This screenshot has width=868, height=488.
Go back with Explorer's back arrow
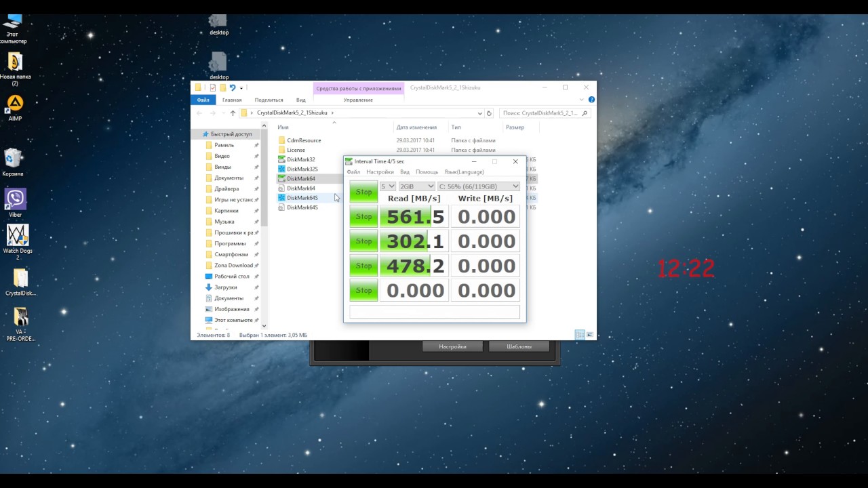[200, 113]
